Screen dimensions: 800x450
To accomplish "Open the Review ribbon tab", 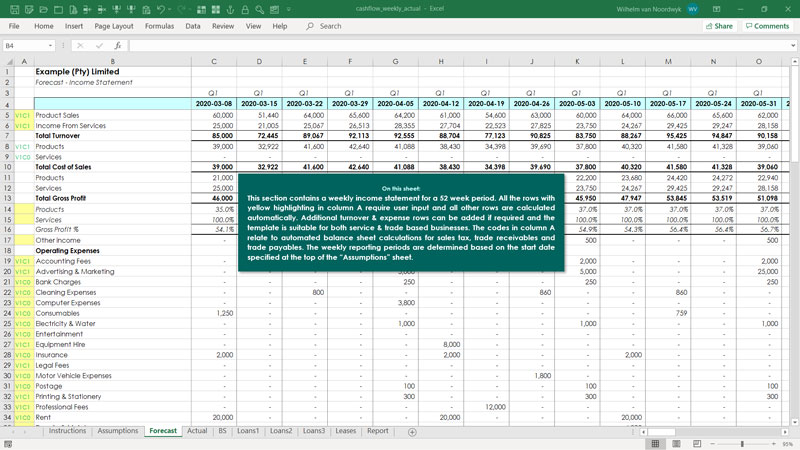I will pos(223,26).
